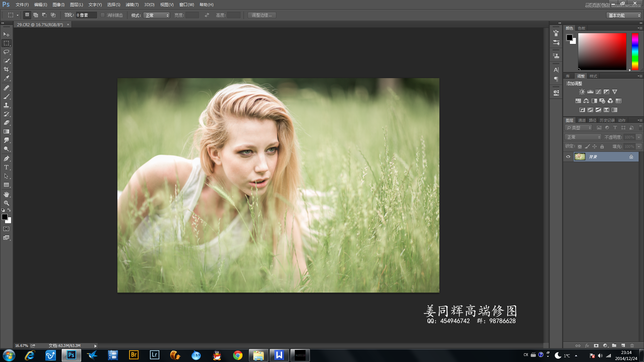Open Lightroom from the taskbar
644x362 pixels.
154,355
